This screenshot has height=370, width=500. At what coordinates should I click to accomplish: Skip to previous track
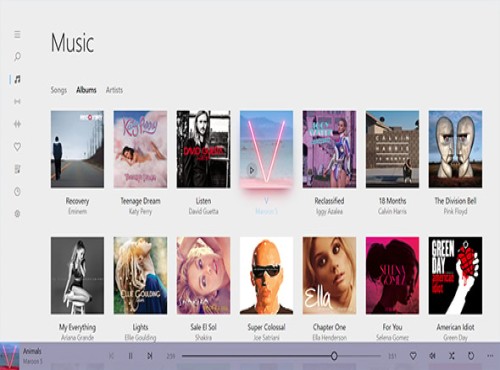[111, 356]
